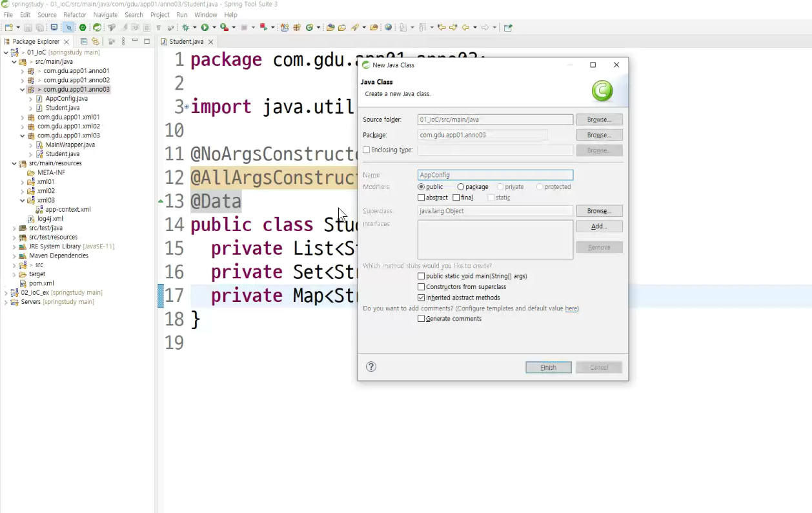Click the Save toolbar icon
The height and width of the screenshot is (513, 812).
(28, 28)
